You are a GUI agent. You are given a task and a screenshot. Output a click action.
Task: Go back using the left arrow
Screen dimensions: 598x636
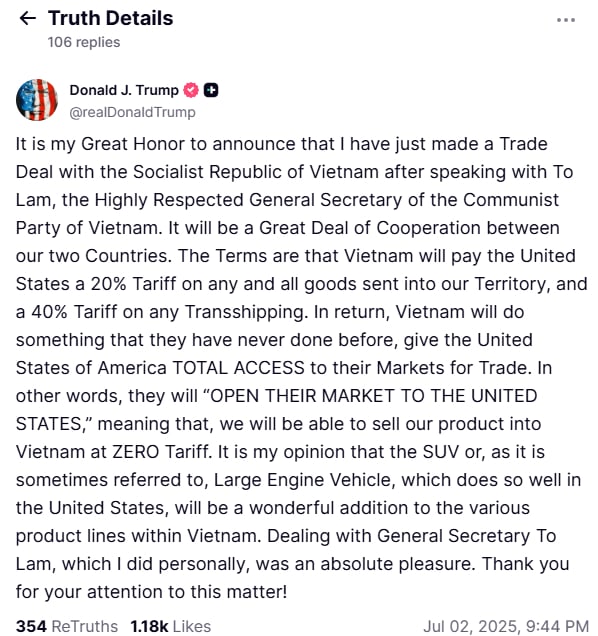[x=27, y=18]
